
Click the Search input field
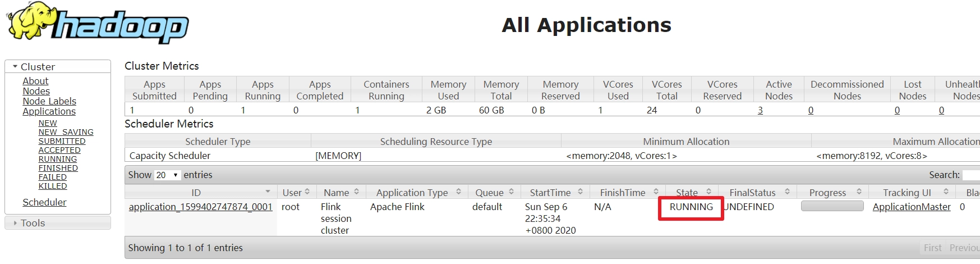coord(971,175)
